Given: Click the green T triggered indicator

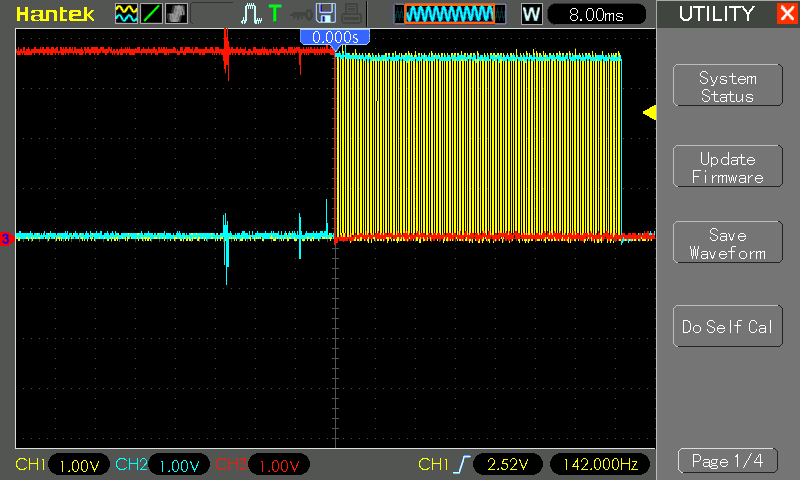Looking at the screenshot, I should point(274,14).
